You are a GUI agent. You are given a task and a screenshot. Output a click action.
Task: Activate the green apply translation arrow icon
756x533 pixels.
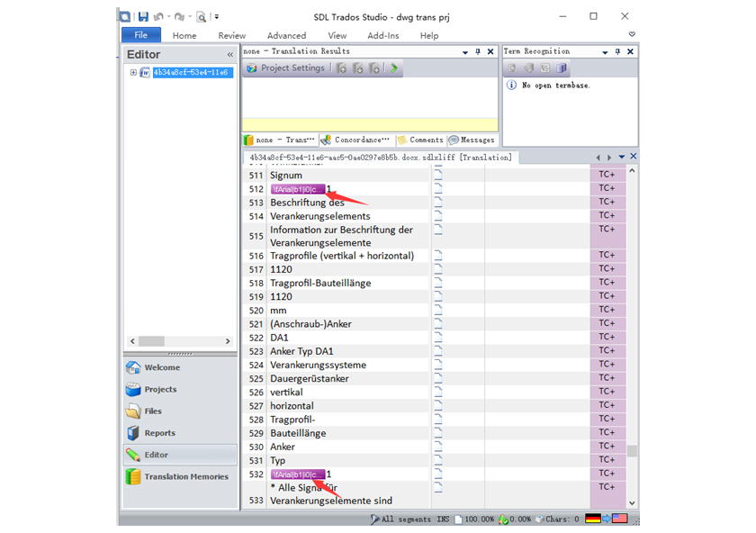[393, 68]
